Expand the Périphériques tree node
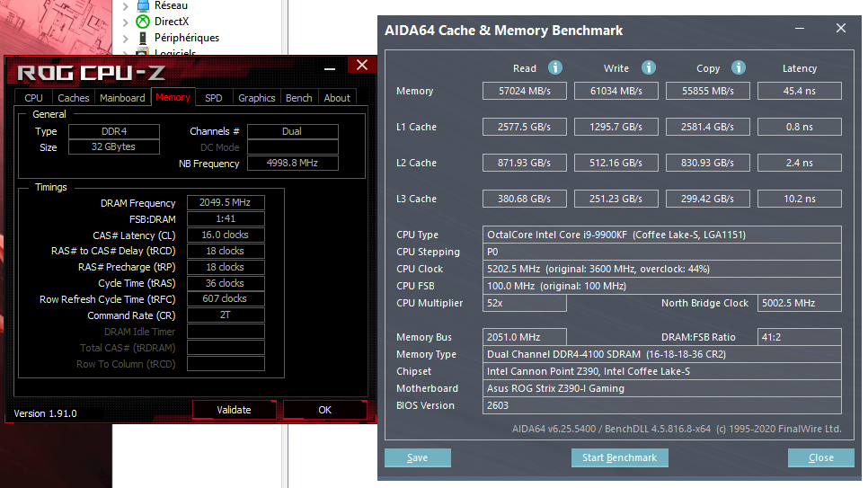Image resolution: width=868 pixels, height=488 pixels. [x=126, y=39]
